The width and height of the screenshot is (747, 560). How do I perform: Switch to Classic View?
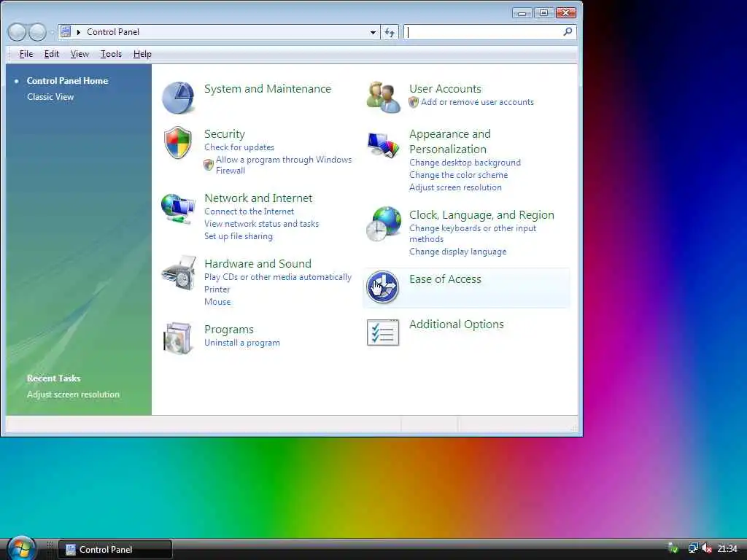pos(50,97)
